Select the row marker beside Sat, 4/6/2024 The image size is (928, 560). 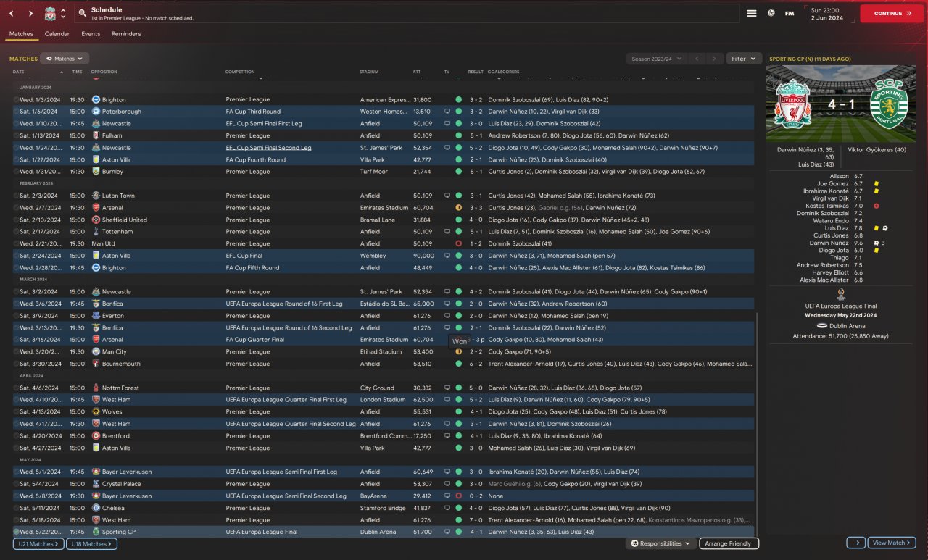coord(16,388)
